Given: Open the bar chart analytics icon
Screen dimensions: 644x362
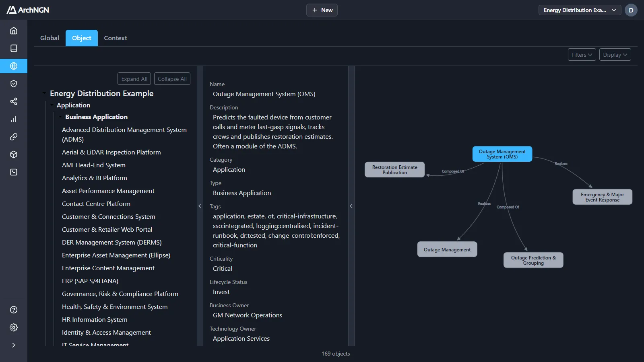Looking at the screenshot, I should [14, 119].
